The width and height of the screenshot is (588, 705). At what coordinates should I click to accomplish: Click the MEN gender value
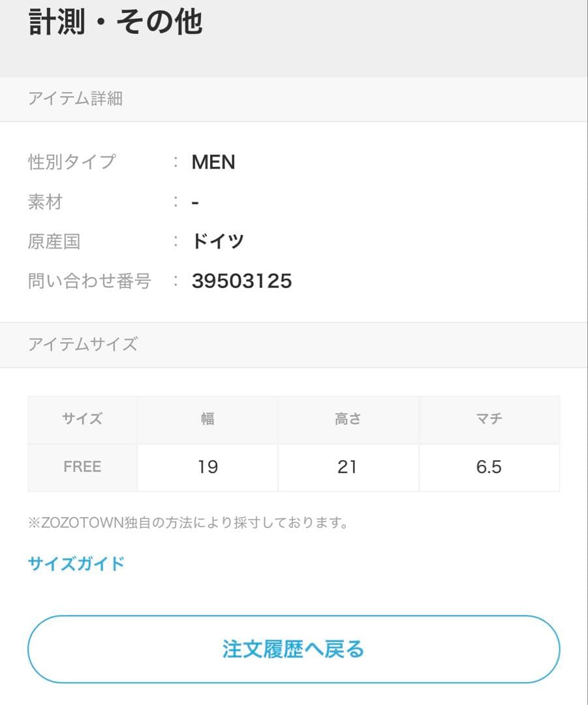[x=213, y=162]
